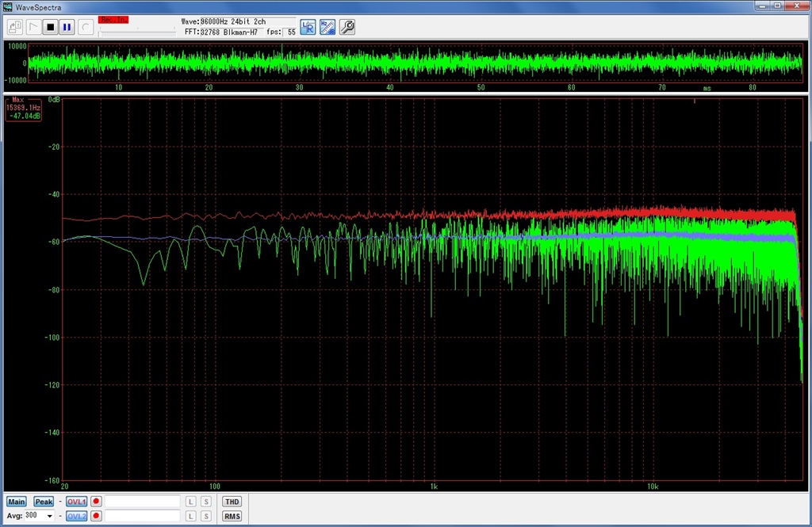Click the OVL1 name input field
Screen dimensions: 812x527
click(143, 502)
